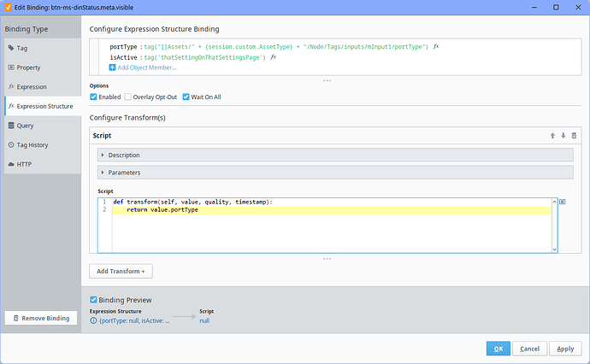Toggle the Enabled checkbox

93,97
